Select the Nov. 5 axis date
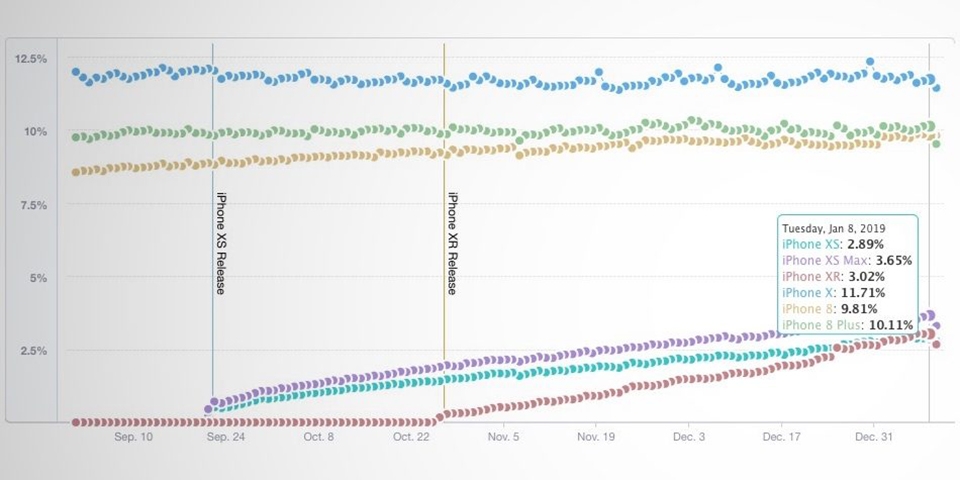Image resolution: width=960 pixels, height=480 pixels. click(503, 438)
